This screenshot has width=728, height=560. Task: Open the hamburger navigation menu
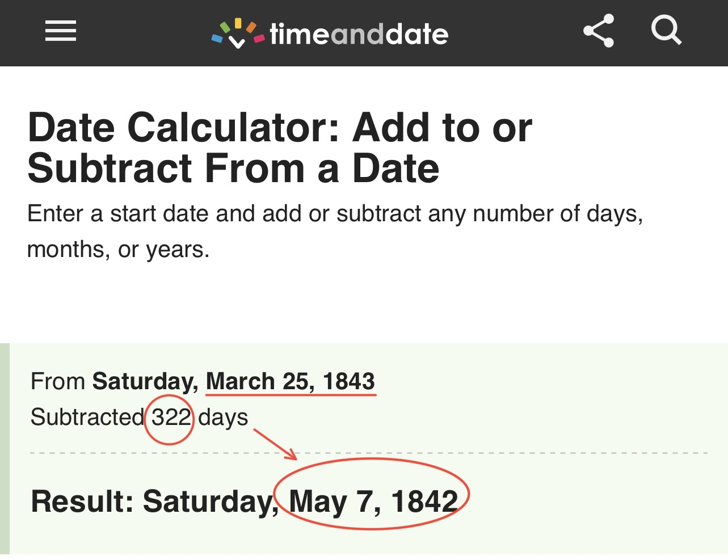click(60, 31)
